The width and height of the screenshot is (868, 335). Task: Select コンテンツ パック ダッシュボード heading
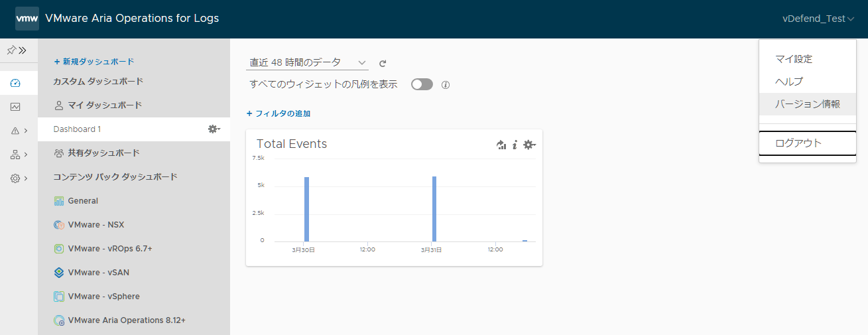click(115, 177)
